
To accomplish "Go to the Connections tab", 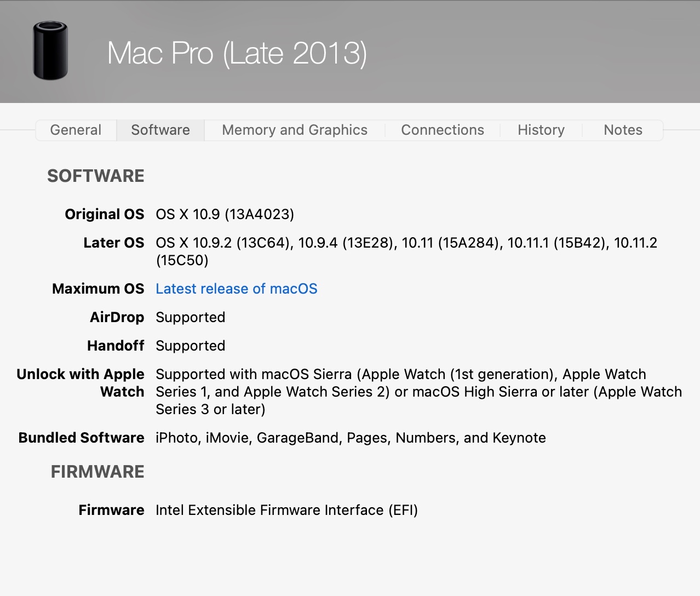I will pyautogui.click(x=443, y=130).
